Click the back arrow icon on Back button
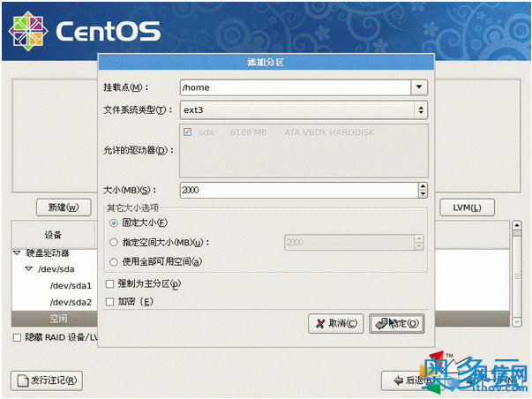Screen dimensions: 532x399 [398, 380]
